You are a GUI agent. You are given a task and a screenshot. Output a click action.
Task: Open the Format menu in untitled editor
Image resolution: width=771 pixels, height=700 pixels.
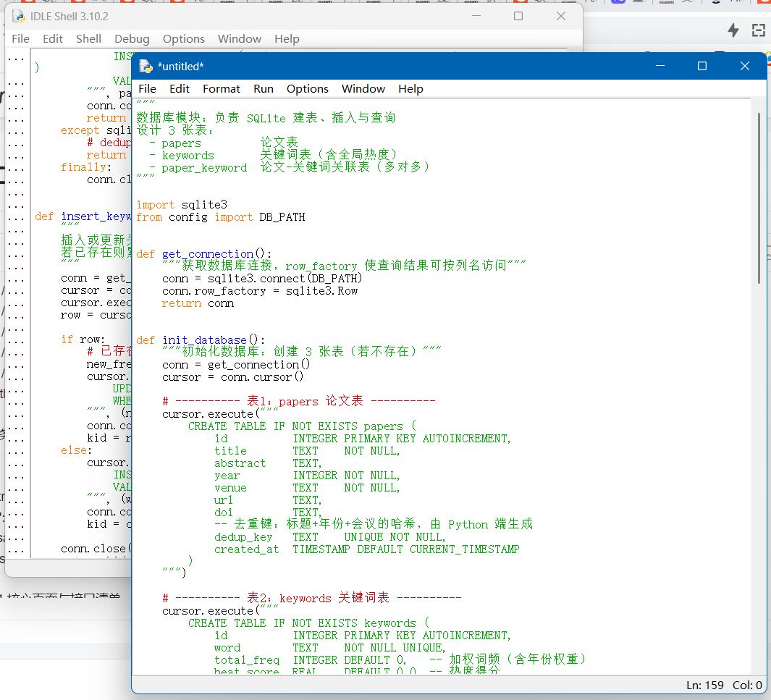[222, 89]
